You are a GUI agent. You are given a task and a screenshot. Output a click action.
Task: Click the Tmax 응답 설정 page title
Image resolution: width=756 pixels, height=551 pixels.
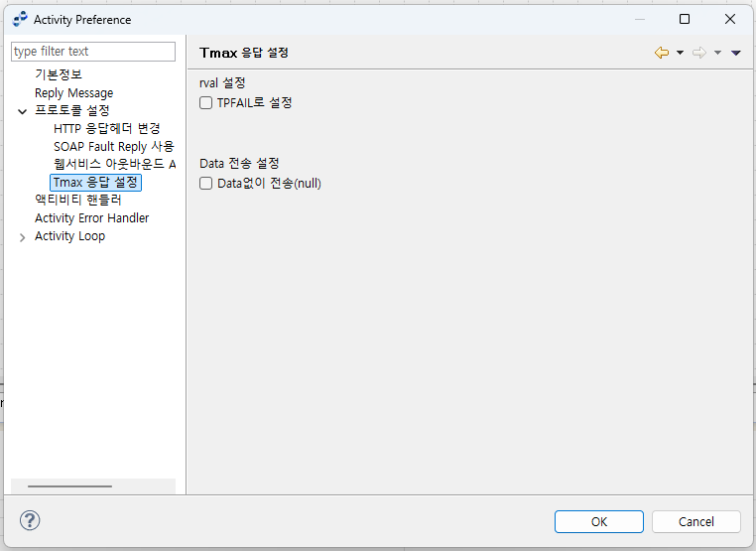pos(244,53)
